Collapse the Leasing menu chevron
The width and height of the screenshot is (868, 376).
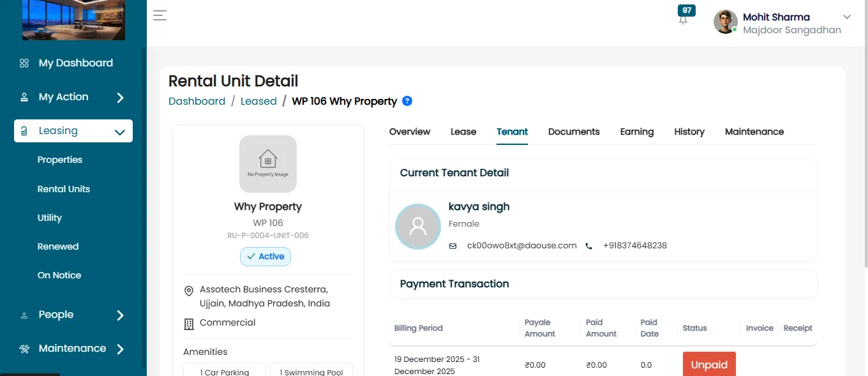click(x=119, y=132)
